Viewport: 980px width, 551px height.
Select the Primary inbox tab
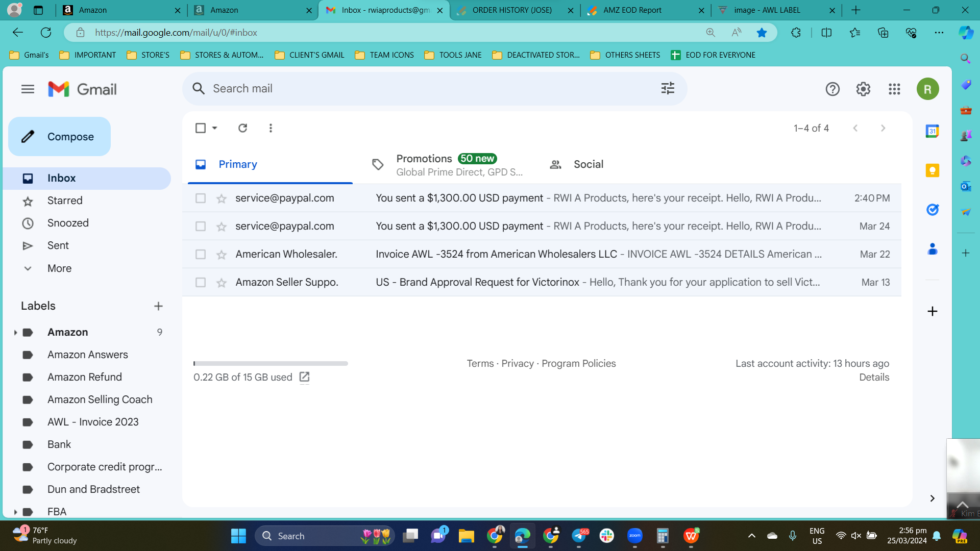click(x=270, y=165)
